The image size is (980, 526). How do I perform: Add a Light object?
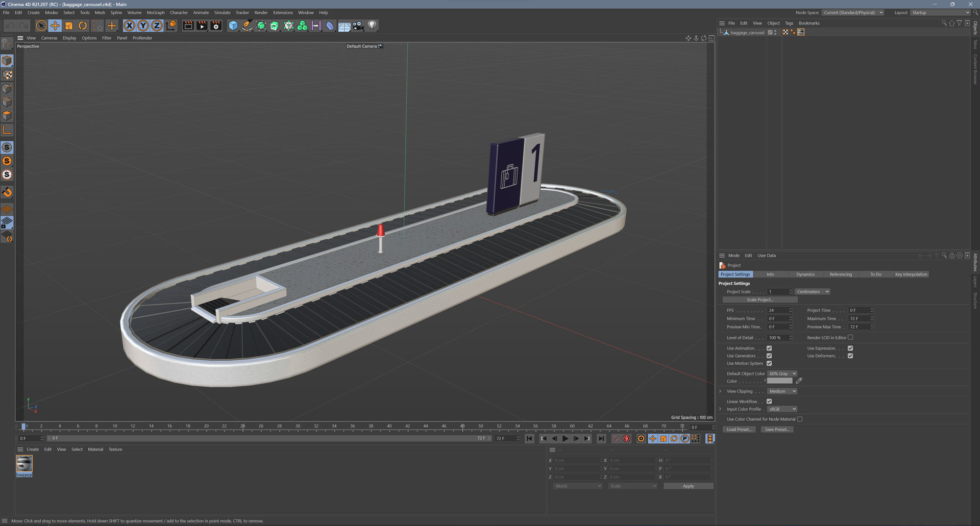point(372,26)
